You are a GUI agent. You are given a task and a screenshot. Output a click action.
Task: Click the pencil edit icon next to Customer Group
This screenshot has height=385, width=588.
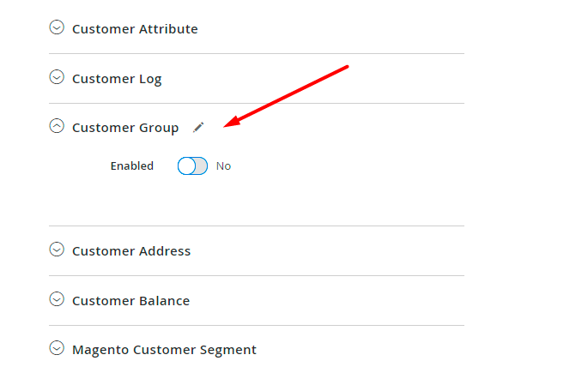pyautogui.click(x=198, y=127)
